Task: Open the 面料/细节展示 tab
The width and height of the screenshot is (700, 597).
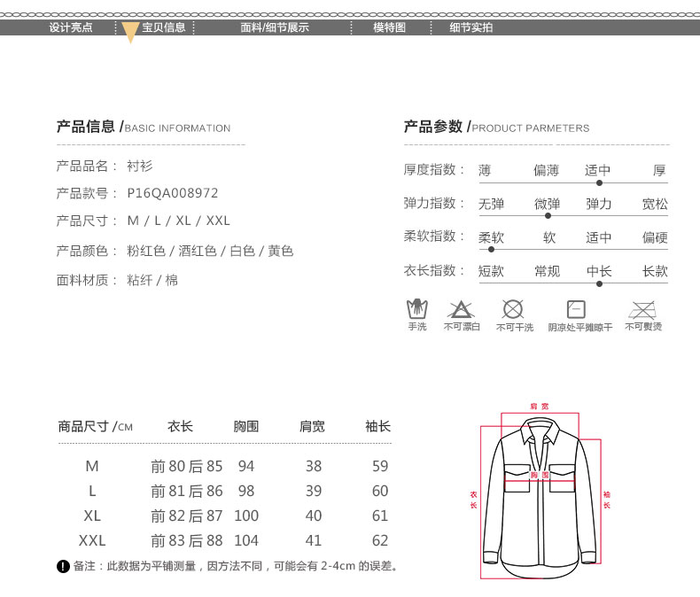Action: 275,27
